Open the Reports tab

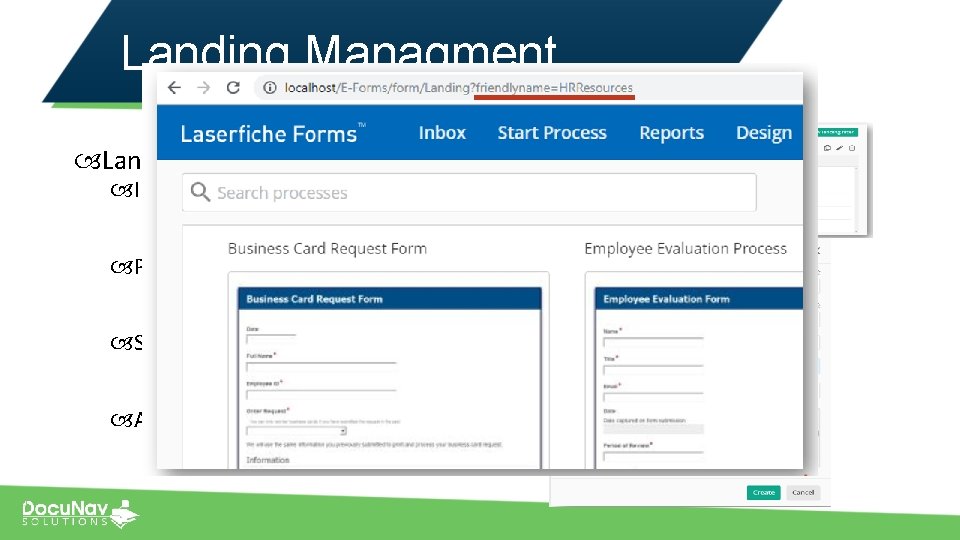672,133
